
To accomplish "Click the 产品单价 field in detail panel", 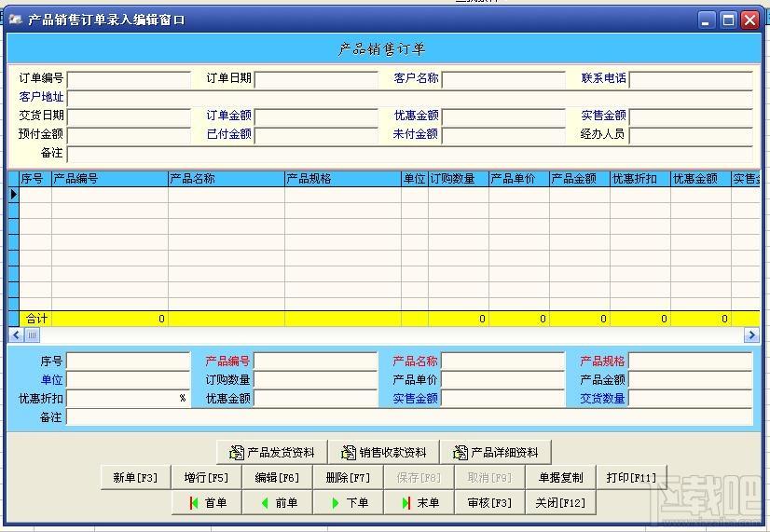I will [x=502, y=380].
